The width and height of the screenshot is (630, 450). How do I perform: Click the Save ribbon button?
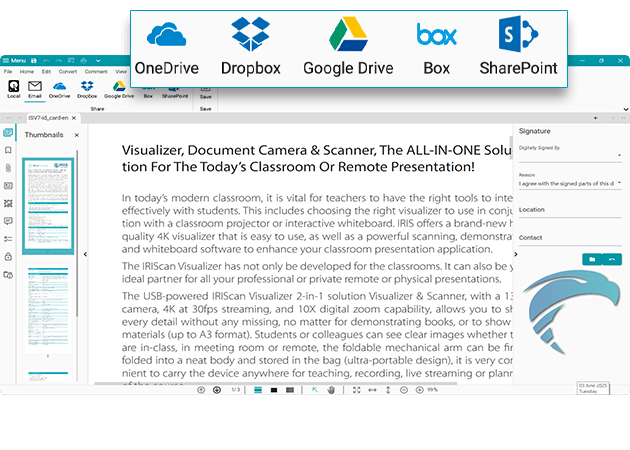pyautogui.click(x=205, y=93)
